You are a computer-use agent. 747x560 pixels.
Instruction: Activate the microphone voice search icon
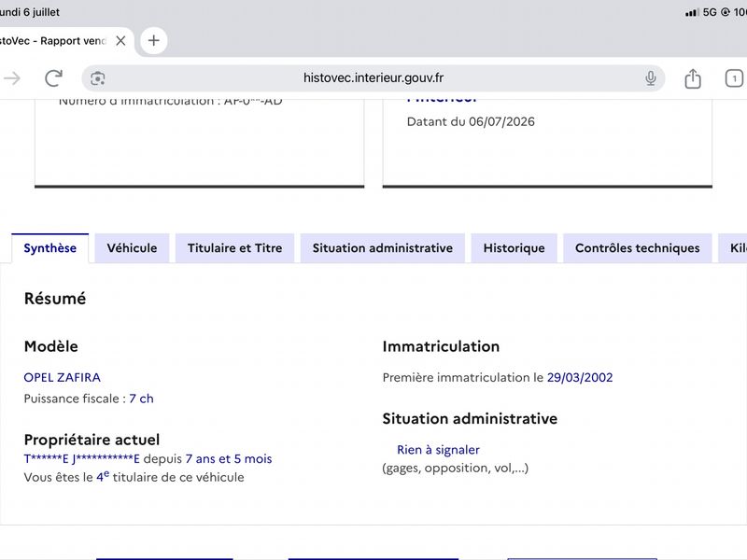click(650, 78)
